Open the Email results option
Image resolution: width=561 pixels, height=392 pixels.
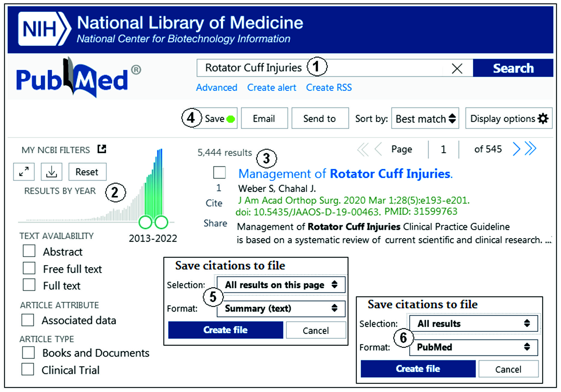(264, 118)
